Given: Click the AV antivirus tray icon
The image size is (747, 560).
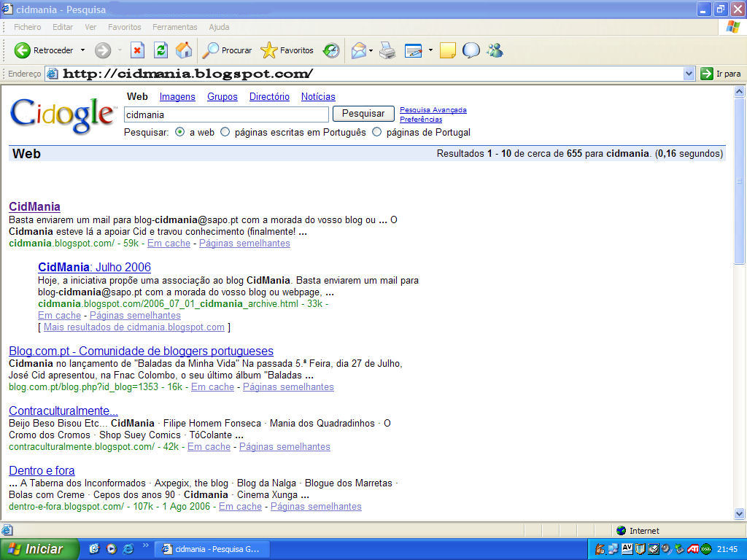Looking at the screenshot, I should [x=627, y=548].
